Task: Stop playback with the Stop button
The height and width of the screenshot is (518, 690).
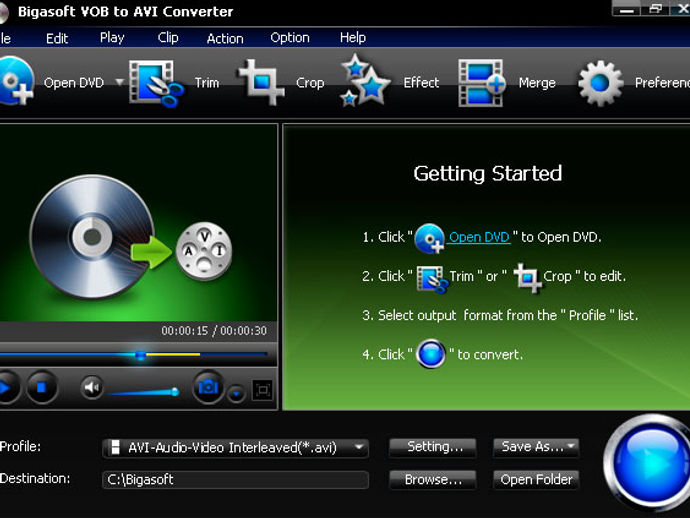Action: click(x=42, y=387)
